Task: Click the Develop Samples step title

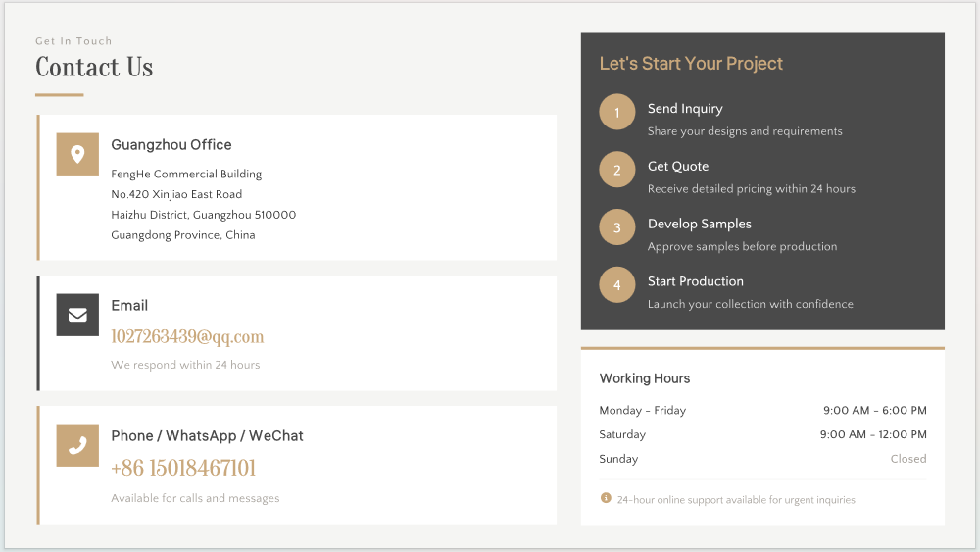Action: tap(700, 224)
